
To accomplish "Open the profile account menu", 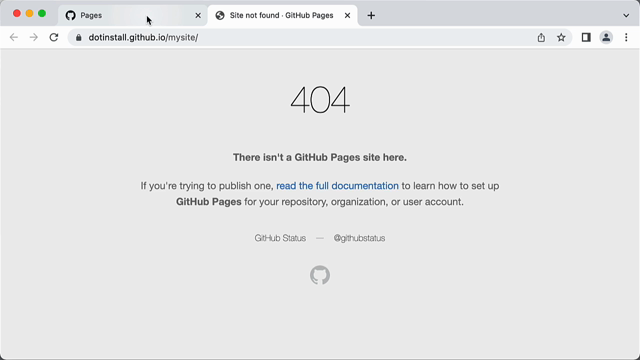I will coord(606,38).
